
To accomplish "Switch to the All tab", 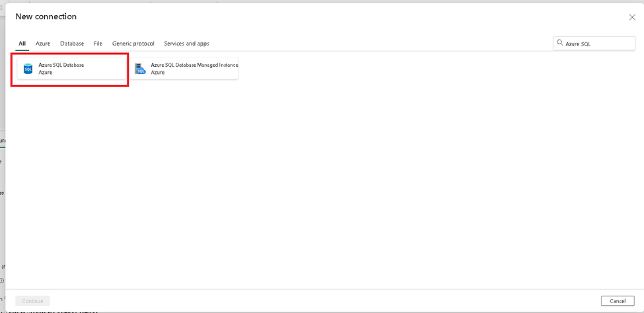I will click(22, 44).
